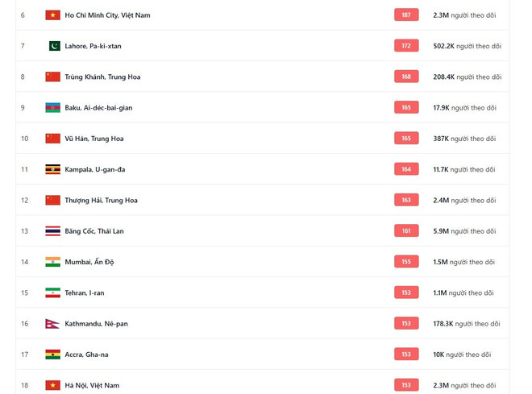Open the Lahore, Pa-ki-xtan city link
This screenshot has height=394, width=532.
(93, 46)
